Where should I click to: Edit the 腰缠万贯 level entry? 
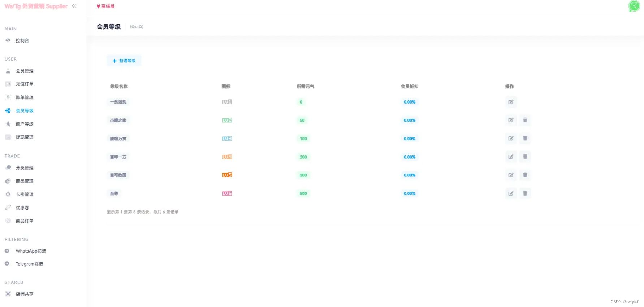[x=511, y=139]
